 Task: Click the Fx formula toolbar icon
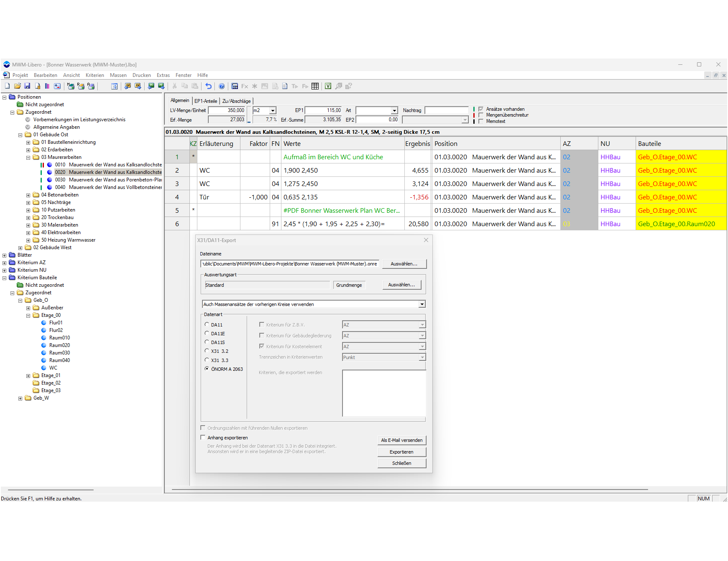click(x=245, y=86)
